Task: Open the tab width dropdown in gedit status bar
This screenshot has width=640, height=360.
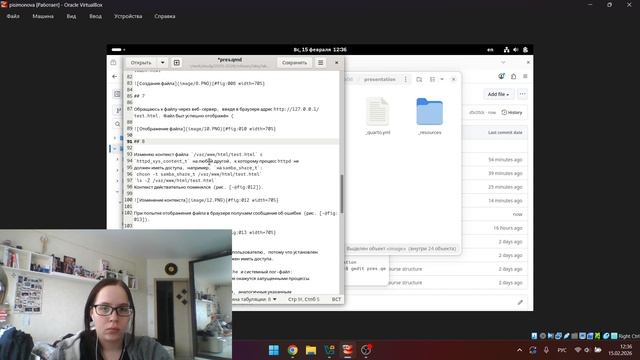Action: click(x=254, y=299)
